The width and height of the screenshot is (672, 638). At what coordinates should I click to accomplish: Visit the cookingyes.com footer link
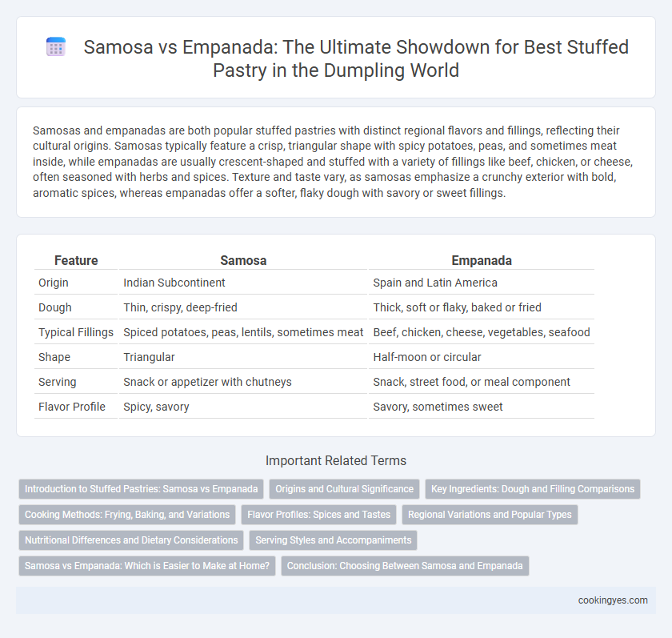coord(613,600)
